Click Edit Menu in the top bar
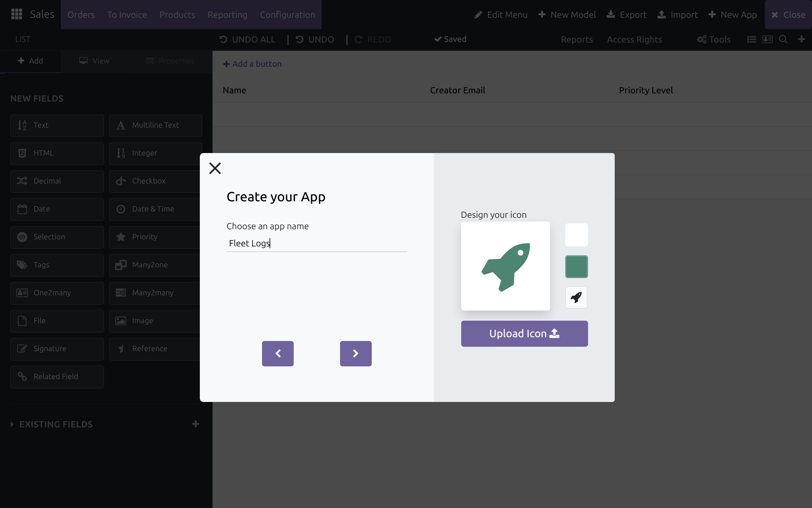Screen dimensions: 812x508 (x=501, y=15)
